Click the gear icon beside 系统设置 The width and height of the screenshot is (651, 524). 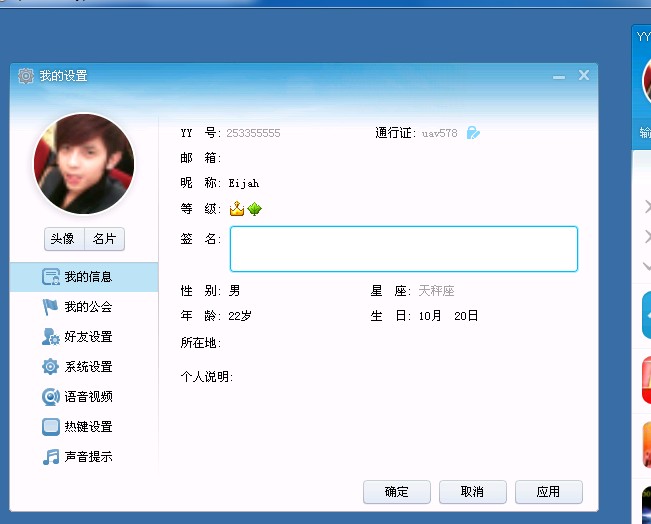tap(51, 367)
